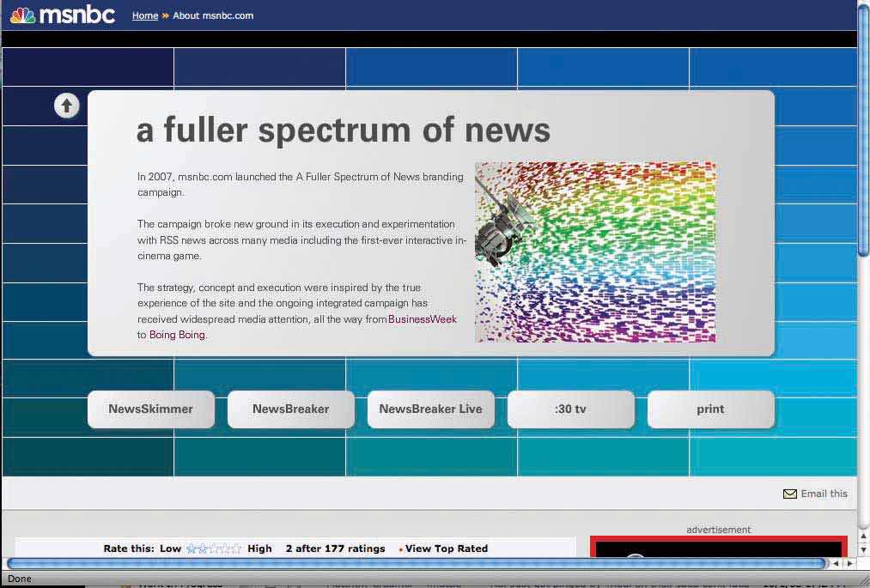Click the last rating star near High

[237, 549]
